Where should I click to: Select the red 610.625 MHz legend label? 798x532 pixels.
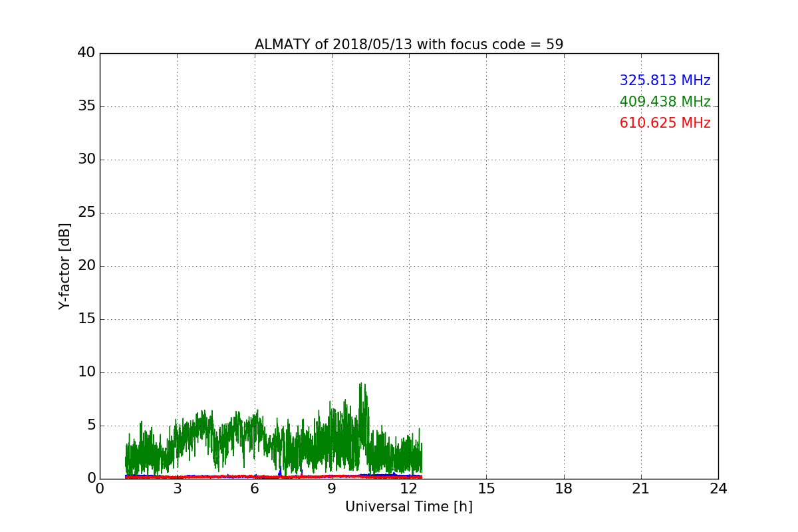(x=665, y=123)
